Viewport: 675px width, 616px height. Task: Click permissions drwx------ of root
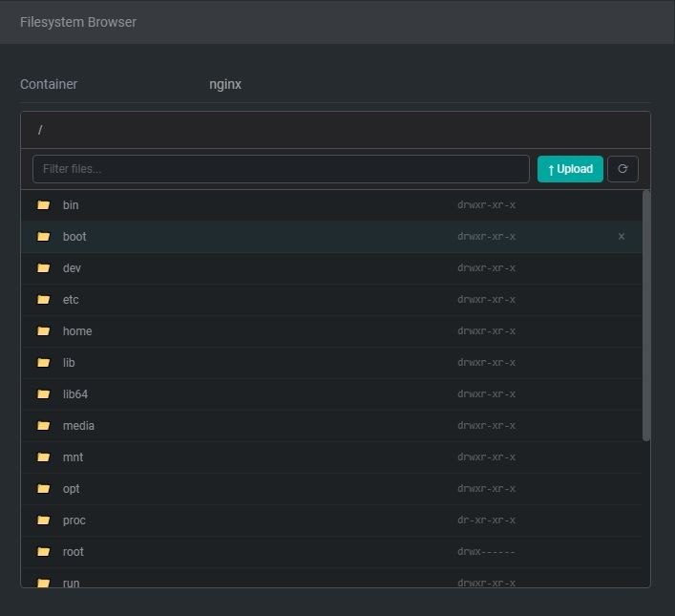pos(487,551)
